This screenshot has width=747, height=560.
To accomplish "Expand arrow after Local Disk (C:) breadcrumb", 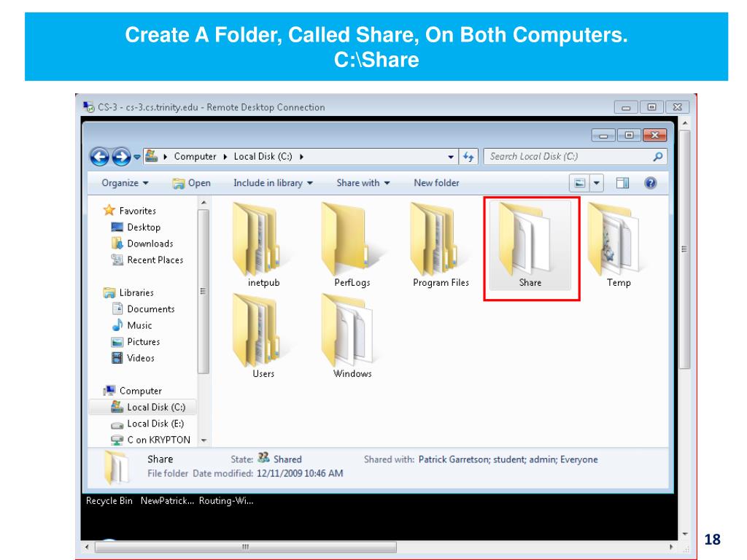I will point(301,157).
